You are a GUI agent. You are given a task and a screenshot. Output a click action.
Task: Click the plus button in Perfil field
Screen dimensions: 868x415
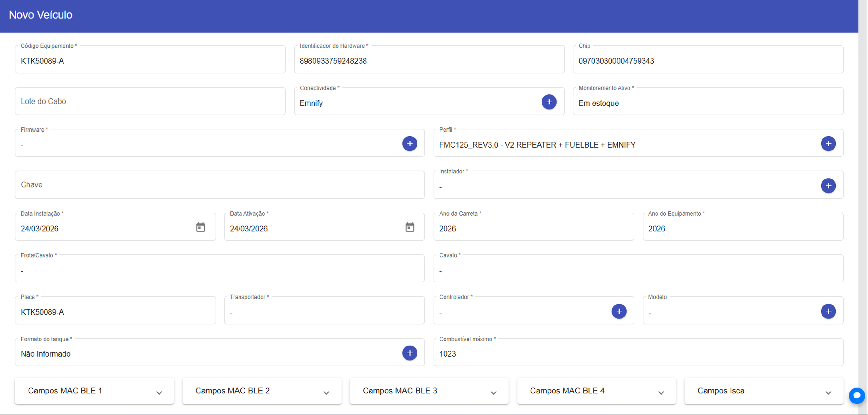coord(828,144)
